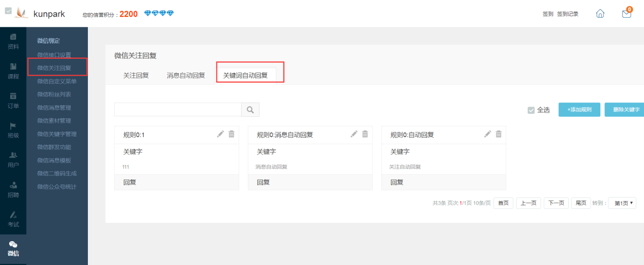Go to 下一页 in pagination
Screen dimensions: 644x265
(556, 203)
